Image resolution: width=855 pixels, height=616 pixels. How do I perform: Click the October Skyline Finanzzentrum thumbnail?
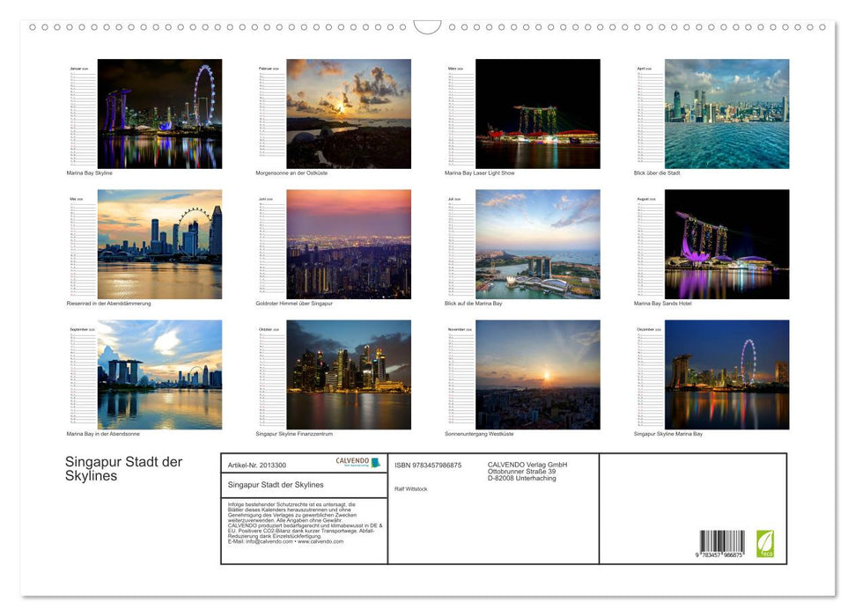click(x=353, y=374)
